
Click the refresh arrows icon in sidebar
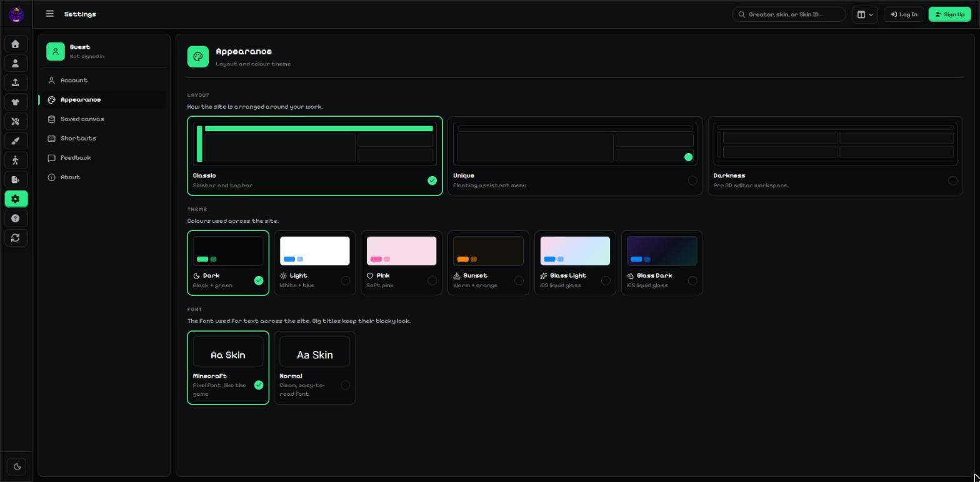(x=16, y=238)
